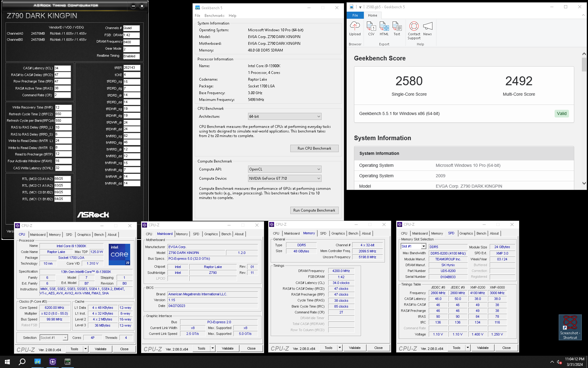Click the Multi-Core Score 2492
The image size is (588, 368).
(519, 81)
